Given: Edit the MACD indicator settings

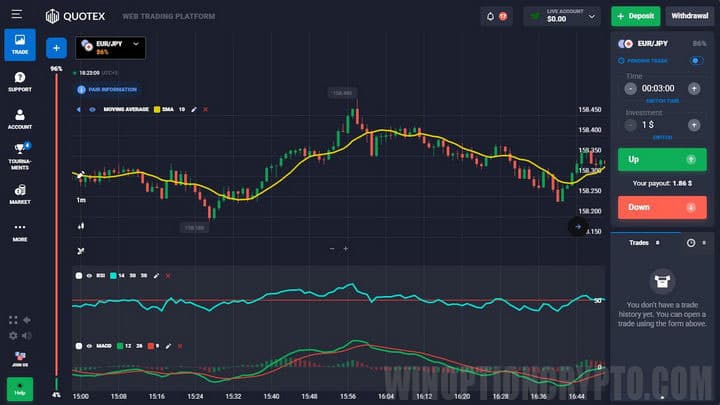Looking at the screenshot, I should pos(168,346).
